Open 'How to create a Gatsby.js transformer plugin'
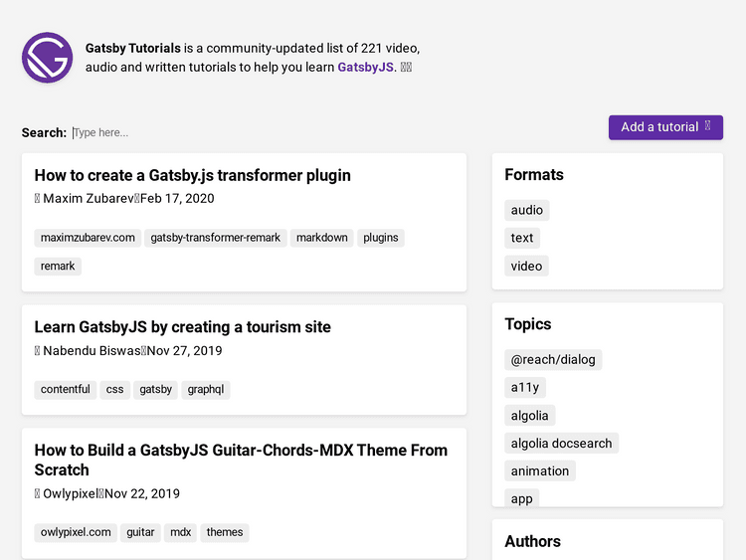Image resolution: width=746 pixels, height=560 pixels. coord(192,175)
